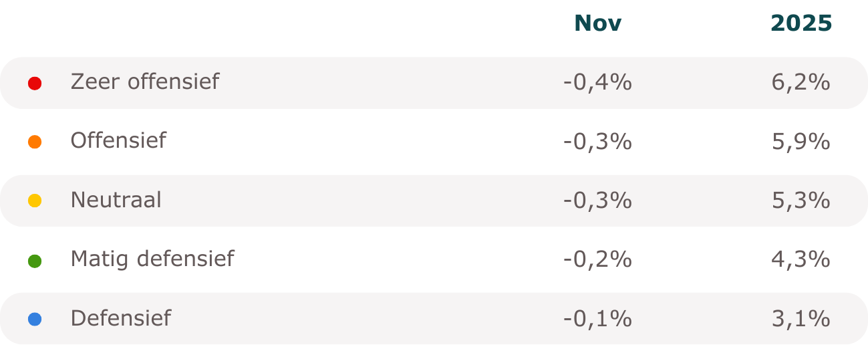
Task: Click the red dot beside Zeer offensief
Action: point(35,84)
